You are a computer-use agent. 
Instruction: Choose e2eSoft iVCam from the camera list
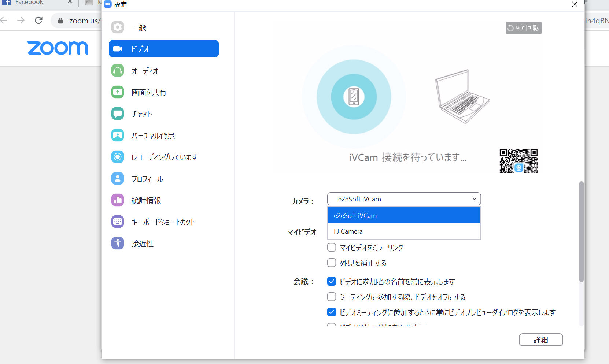(404, 215)
